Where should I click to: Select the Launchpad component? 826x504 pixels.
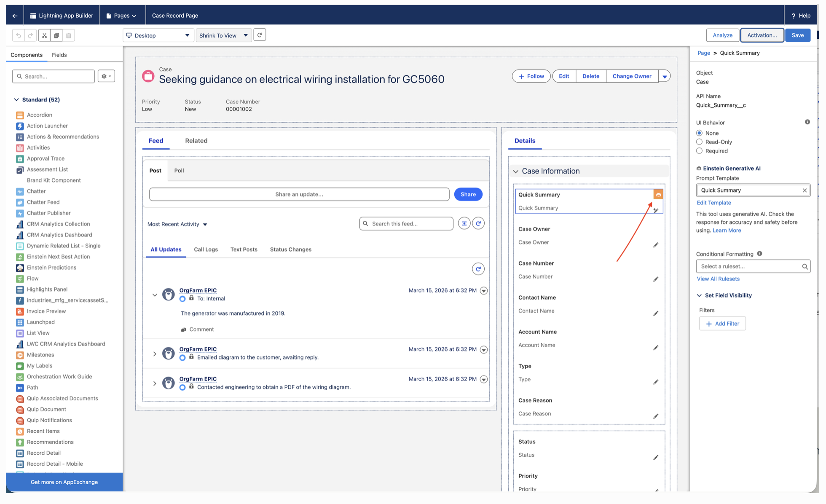tap(40, 322)
